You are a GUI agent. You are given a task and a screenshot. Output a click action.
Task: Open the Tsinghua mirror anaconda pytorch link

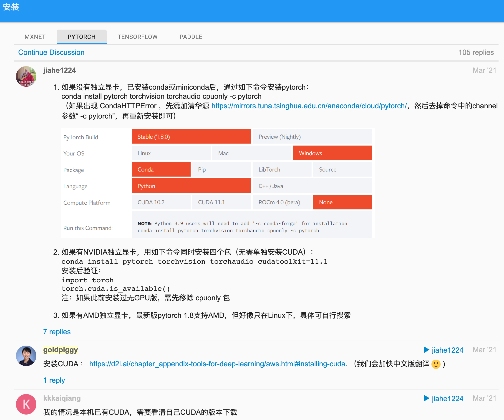coord(309,106)
